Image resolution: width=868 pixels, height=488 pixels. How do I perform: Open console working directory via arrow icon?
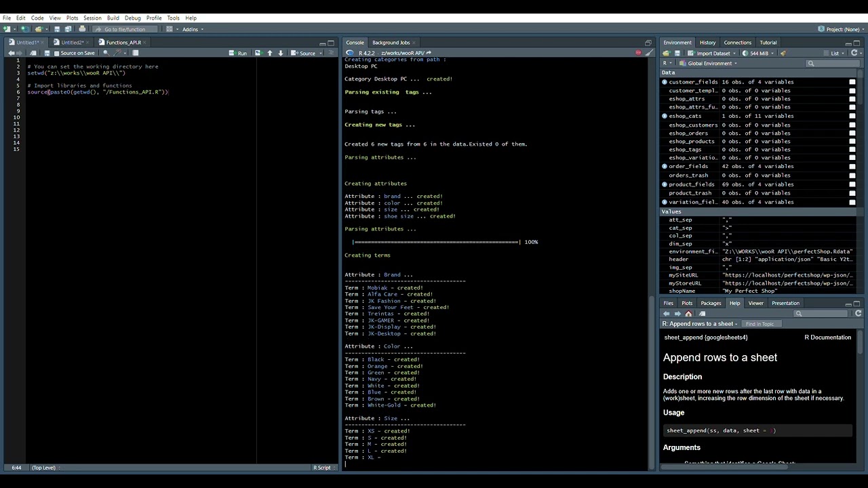tap(429, 53)
